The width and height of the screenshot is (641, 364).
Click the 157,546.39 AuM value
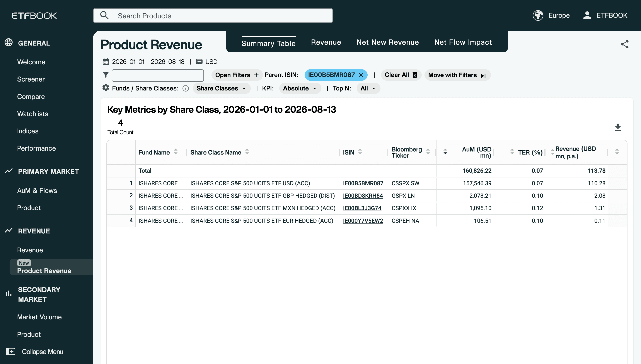click(477, 183)
